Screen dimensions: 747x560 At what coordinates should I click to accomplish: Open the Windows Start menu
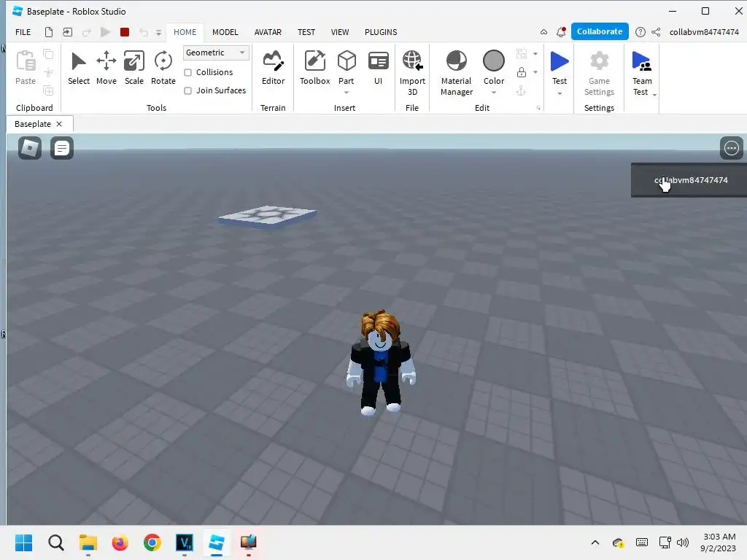tap(24, 542)
